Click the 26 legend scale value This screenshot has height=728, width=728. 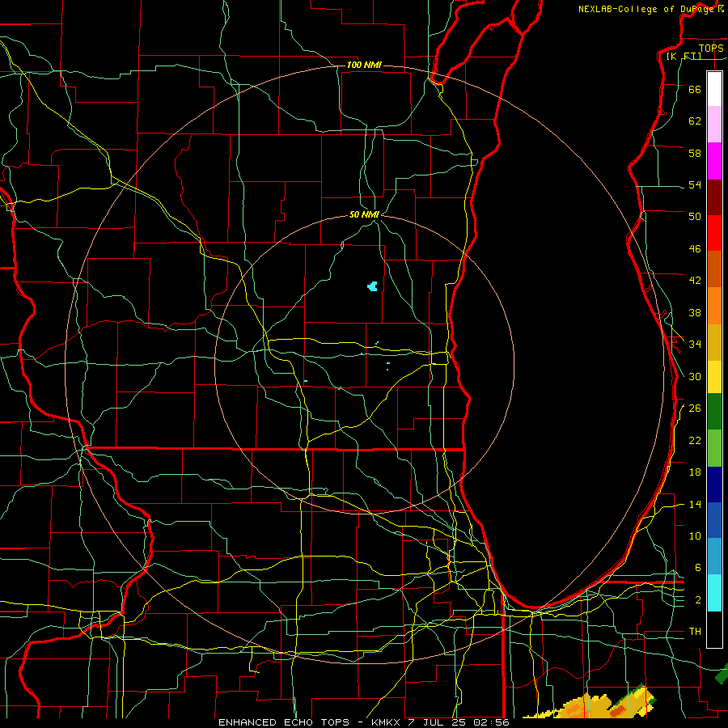pos(695,408)
